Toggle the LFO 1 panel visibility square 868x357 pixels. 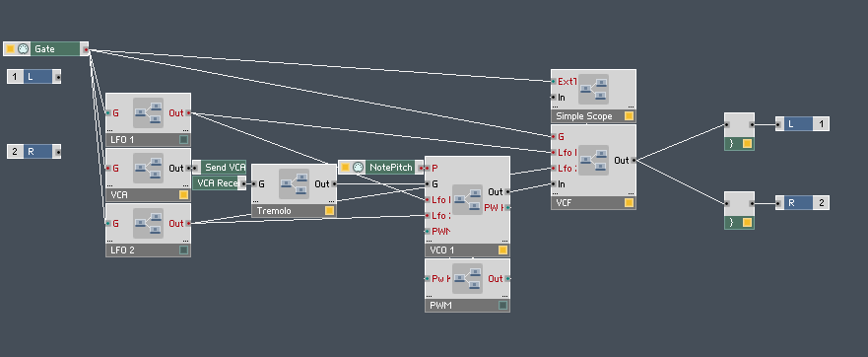click(x=184, y=139)
